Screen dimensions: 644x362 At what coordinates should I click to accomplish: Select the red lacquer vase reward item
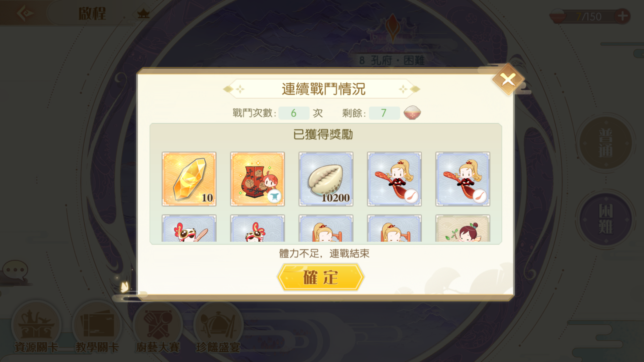pos(258,179)
